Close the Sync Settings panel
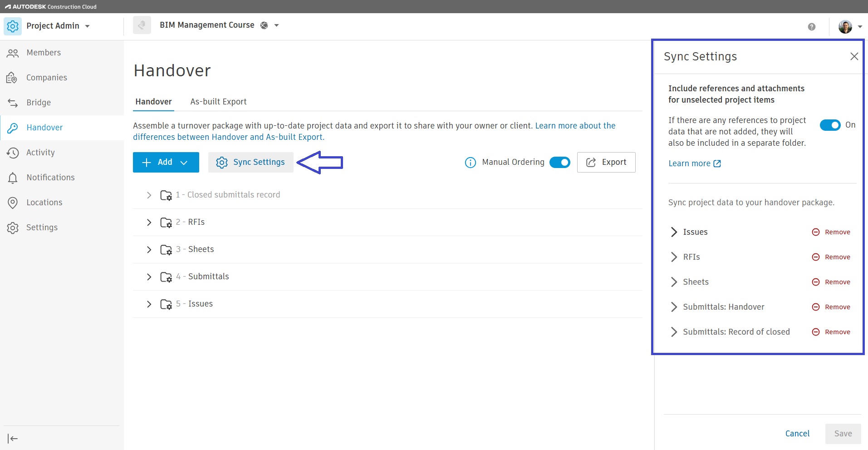Image resolution: width=868 pixels, height=450 pixels. click(854, 56)
